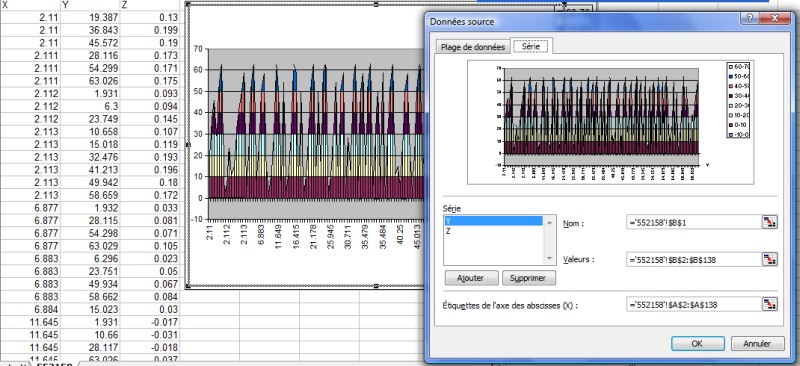
Task: Click the help question mark in dialog title
Action: point(749,18)
